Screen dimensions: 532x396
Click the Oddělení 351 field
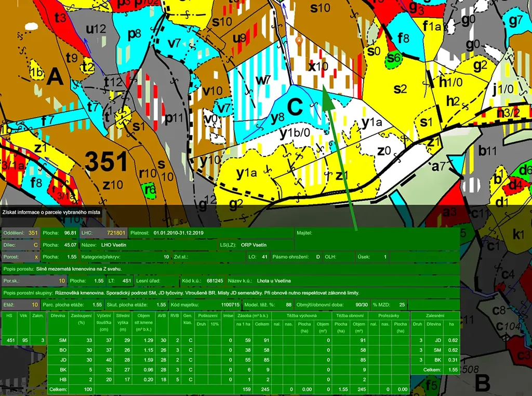point(33,232)
